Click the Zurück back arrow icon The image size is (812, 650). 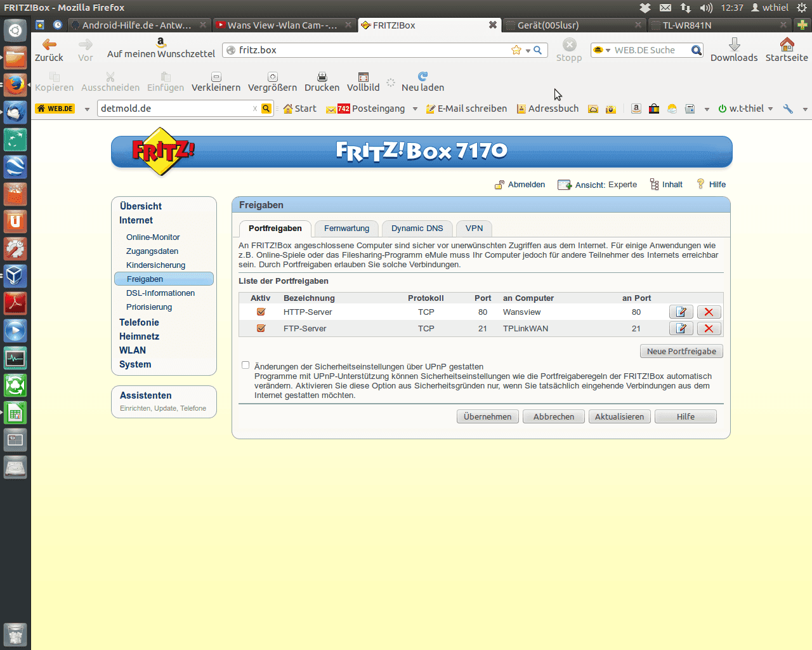pyautogui.click(x=49, y=44)
